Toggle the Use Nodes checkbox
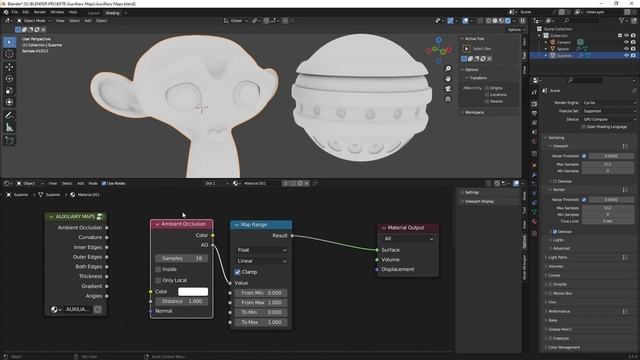 pos(104,184)
